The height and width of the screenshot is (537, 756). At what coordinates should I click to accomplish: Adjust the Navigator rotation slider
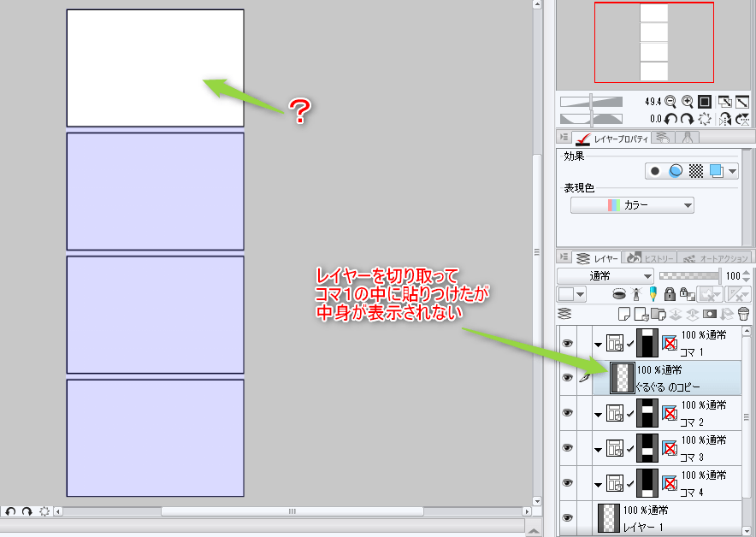(x=591, y=119)
